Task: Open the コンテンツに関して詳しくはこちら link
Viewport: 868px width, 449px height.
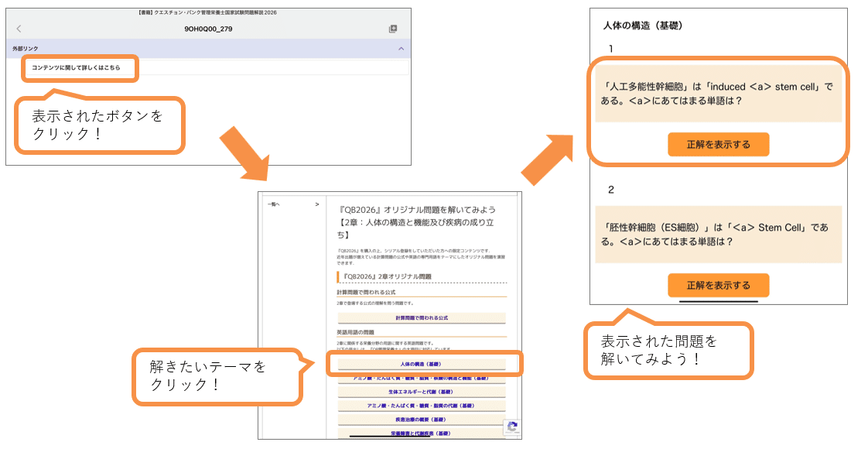Action: [x=76, y=68]
